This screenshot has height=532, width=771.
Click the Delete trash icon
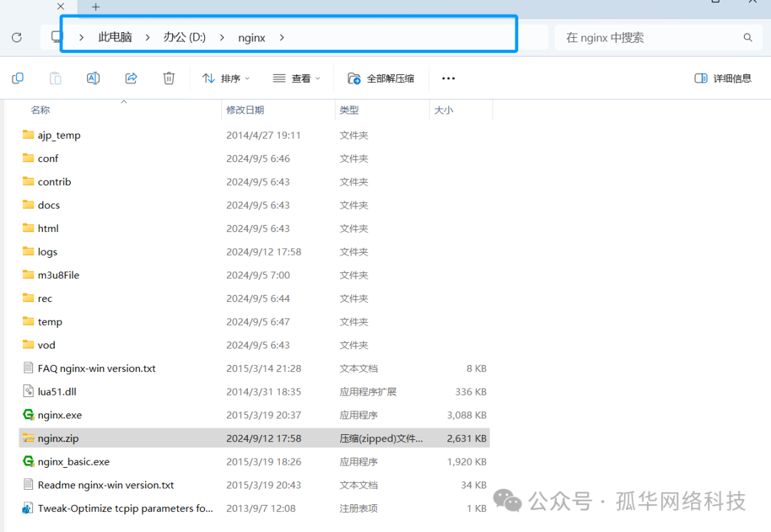tap(168, 78)
